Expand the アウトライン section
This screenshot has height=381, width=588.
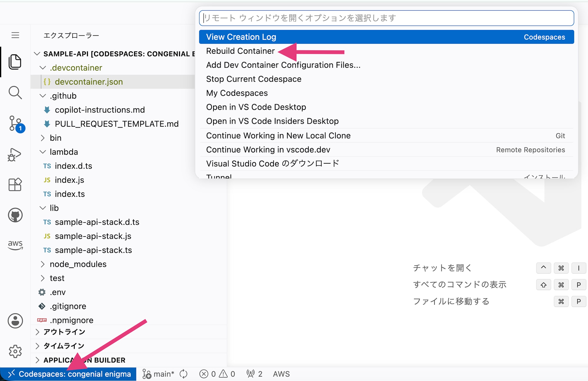(37, 332)
